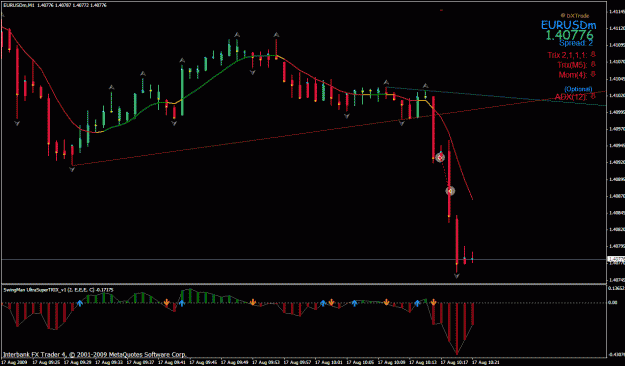Click blue up arrow in TRIX subwindow near 09:41

click(x=182, y=303)
